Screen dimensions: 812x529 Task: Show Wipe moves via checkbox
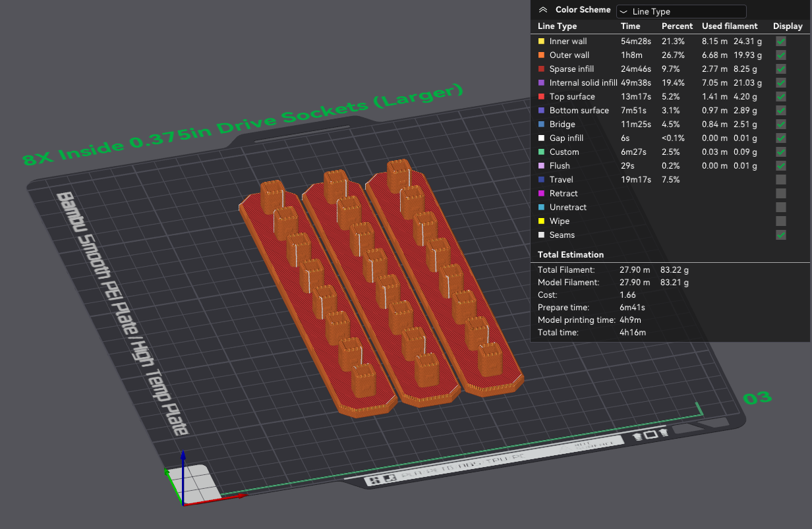click(781, 221)
